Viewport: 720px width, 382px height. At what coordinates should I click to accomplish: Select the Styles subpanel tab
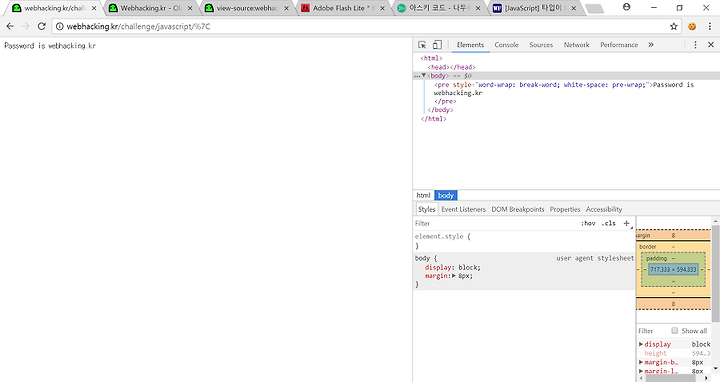pos(427,209)
